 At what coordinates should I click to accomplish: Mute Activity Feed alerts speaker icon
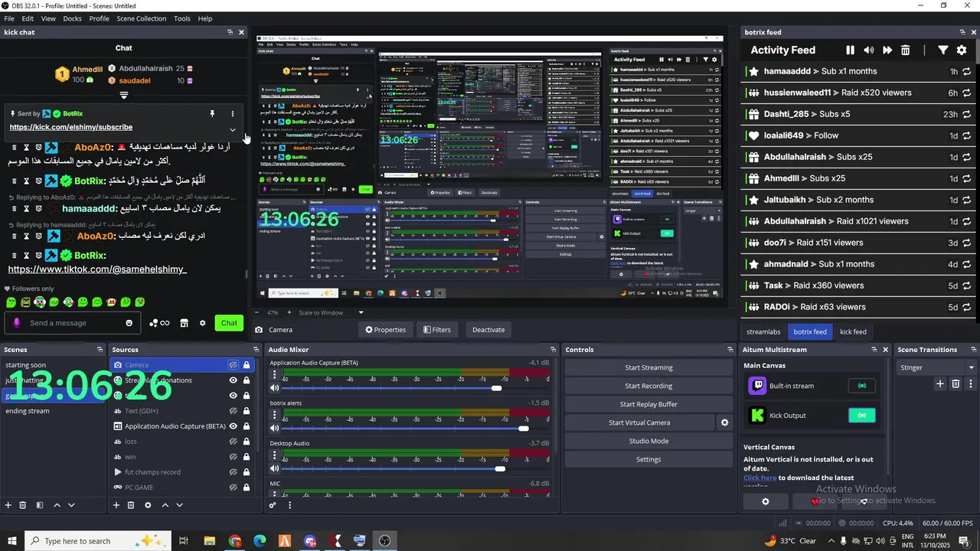pyautogui.click(x=868, y=50)
